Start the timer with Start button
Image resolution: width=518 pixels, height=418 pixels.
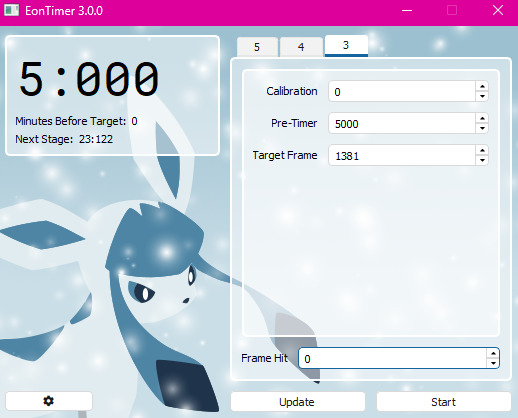(x=444, y=402)
